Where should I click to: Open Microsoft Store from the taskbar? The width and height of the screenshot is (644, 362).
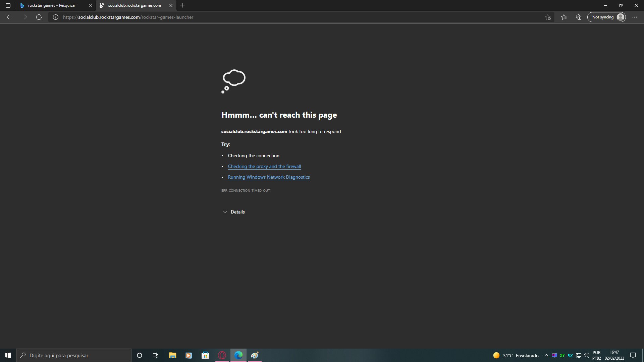[205, 355]
